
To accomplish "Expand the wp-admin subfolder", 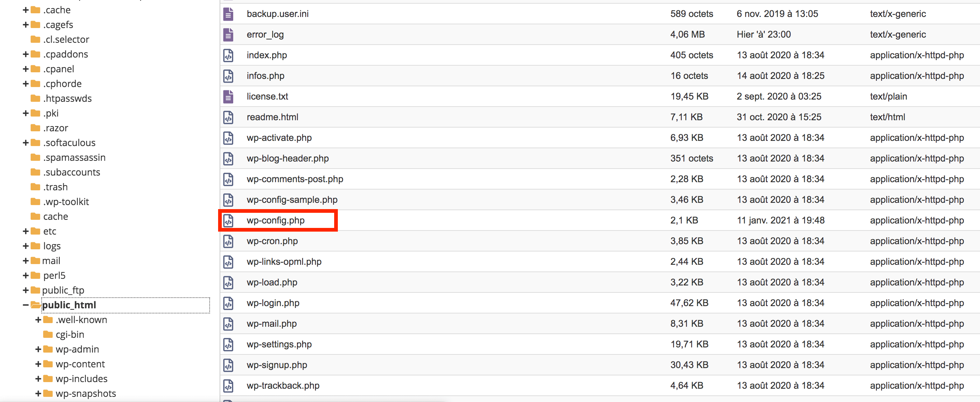I will coord(38,350).
